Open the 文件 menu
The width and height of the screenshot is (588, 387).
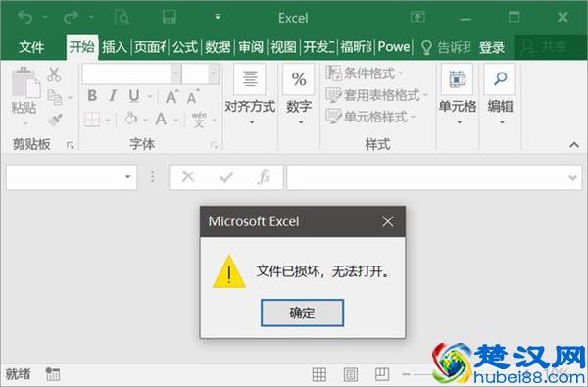(31, 47)
